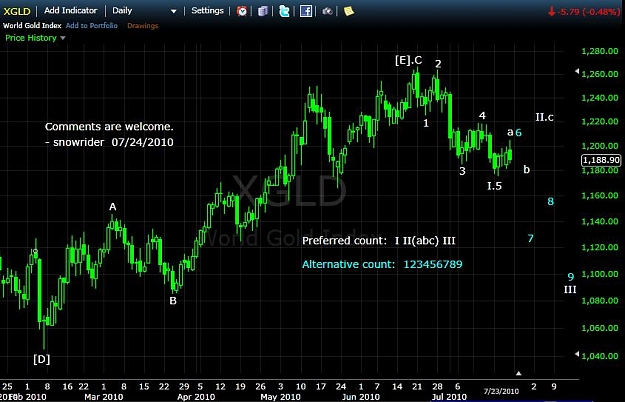This screenshot has width=625, height=402.
Task: Open the Add Indicator menu
Action: click(71, 11)
